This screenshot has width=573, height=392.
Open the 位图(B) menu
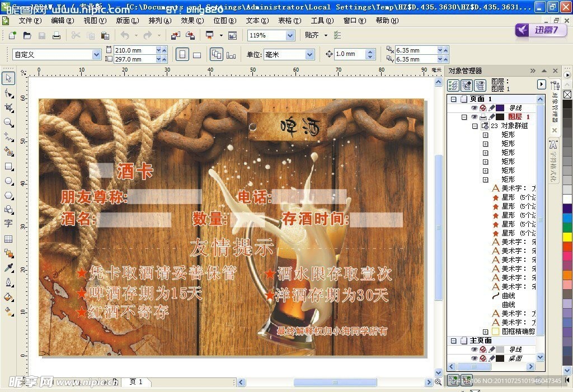[x=225, y=21]
